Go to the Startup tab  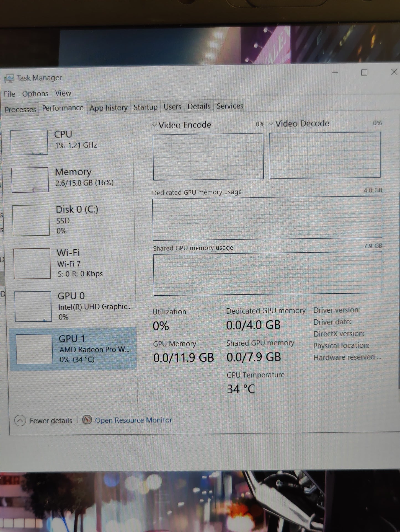pos(145,107)
